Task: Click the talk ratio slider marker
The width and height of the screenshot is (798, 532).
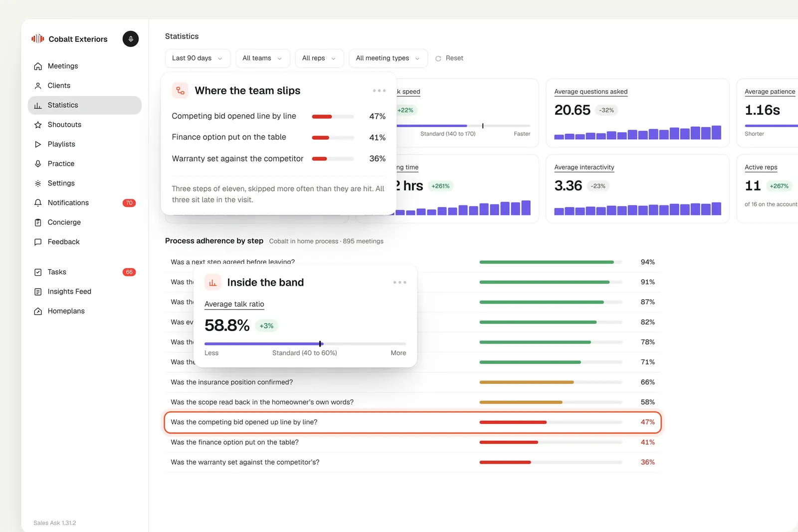Action: pos(320,344)
